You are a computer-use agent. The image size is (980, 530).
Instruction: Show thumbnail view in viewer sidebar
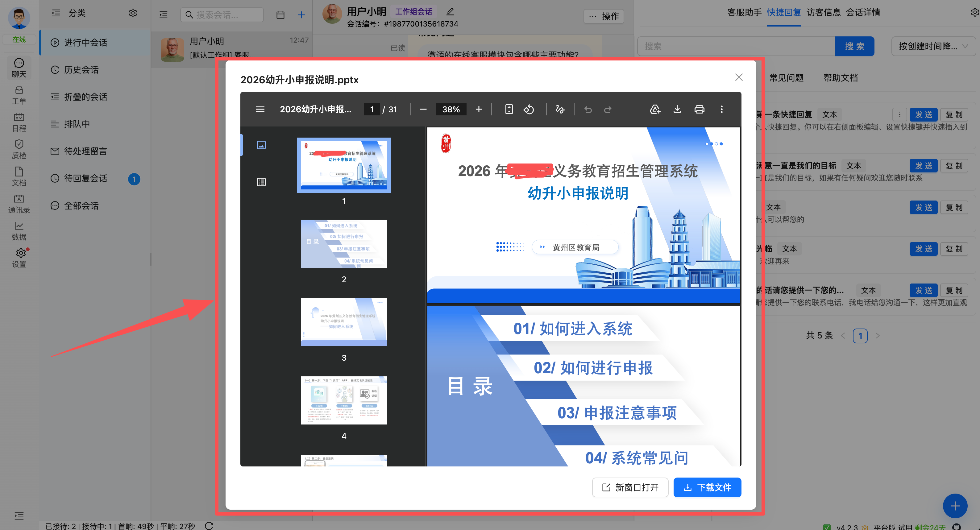(x=261, y=145)
